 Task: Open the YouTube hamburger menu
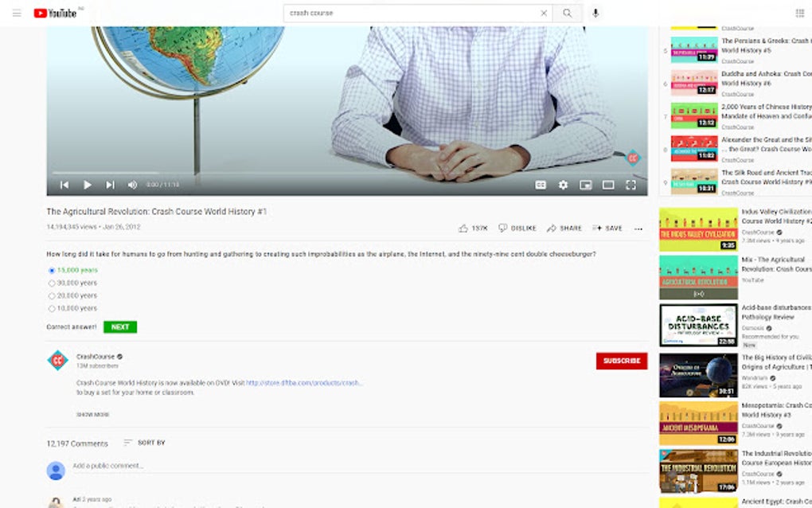17,13
